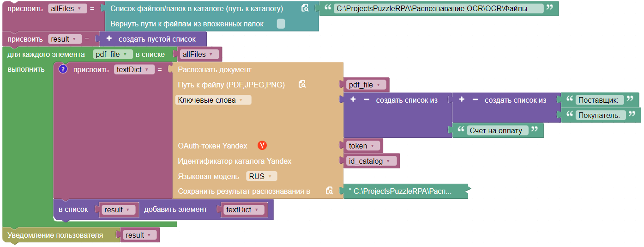
Task: Open the blue question mark comment icon
Action: click(63, 69)
